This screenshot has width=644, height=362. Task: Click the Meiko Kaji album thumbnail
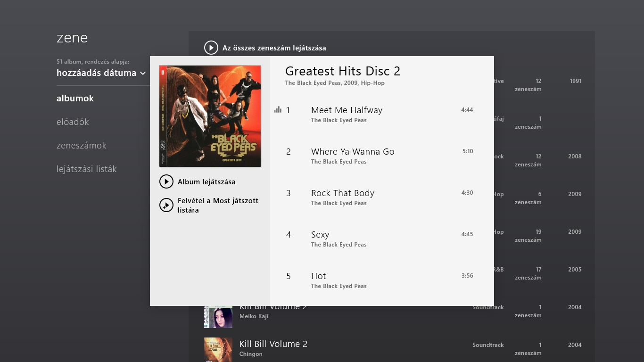(218, 317)
